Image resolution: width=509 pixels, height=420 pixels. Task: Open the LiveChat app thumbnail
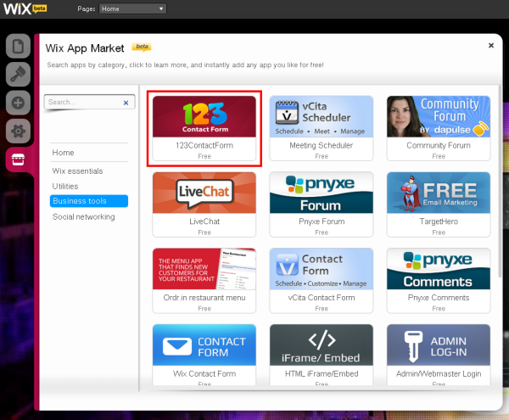204,193
